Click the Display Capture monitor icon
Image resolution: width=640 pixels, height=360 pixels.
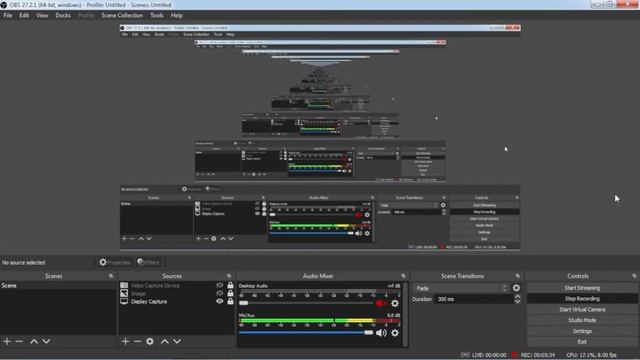[x=124, y=302]
